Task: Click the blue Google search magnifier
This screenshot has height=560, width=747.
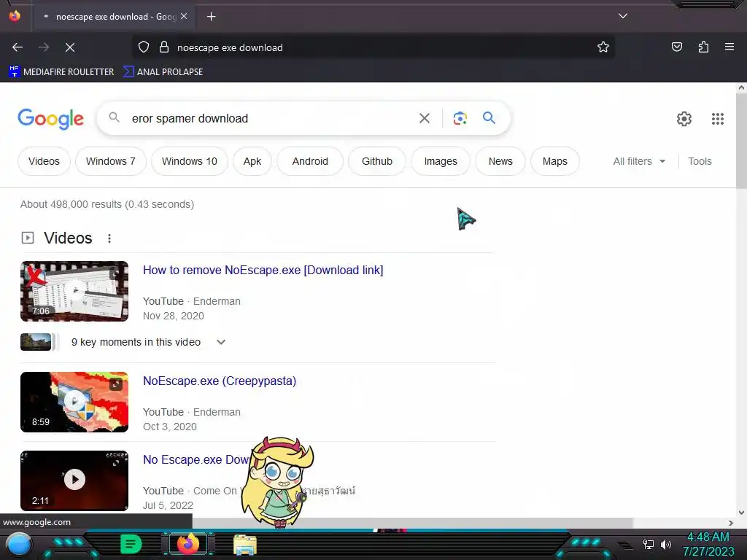Action: coord(489,117)
